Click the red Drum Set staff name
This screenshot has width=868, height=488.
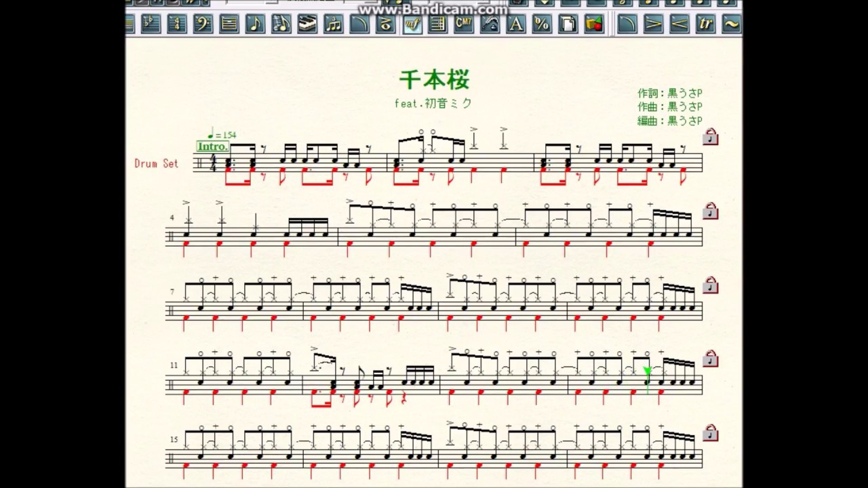pyautogui.click(x=156, y=163)
